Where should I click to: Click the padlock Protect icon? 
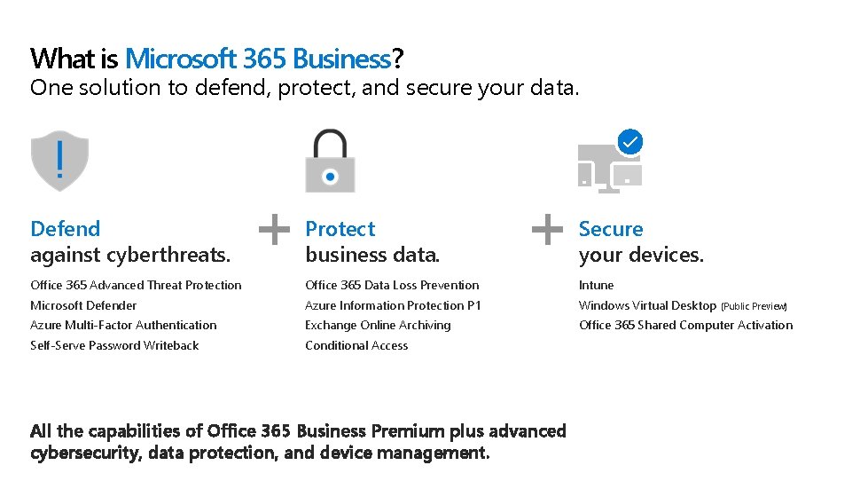330,162
